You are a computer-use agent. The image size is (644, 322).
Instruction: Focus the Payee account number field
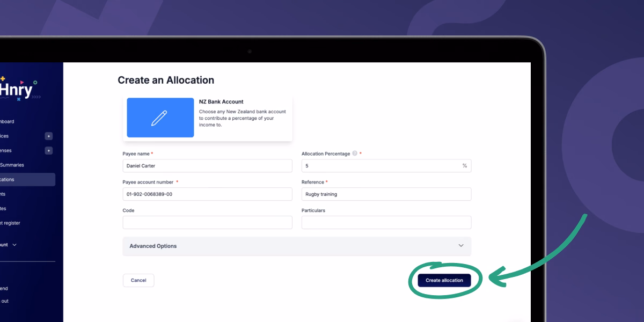(208, 194)
